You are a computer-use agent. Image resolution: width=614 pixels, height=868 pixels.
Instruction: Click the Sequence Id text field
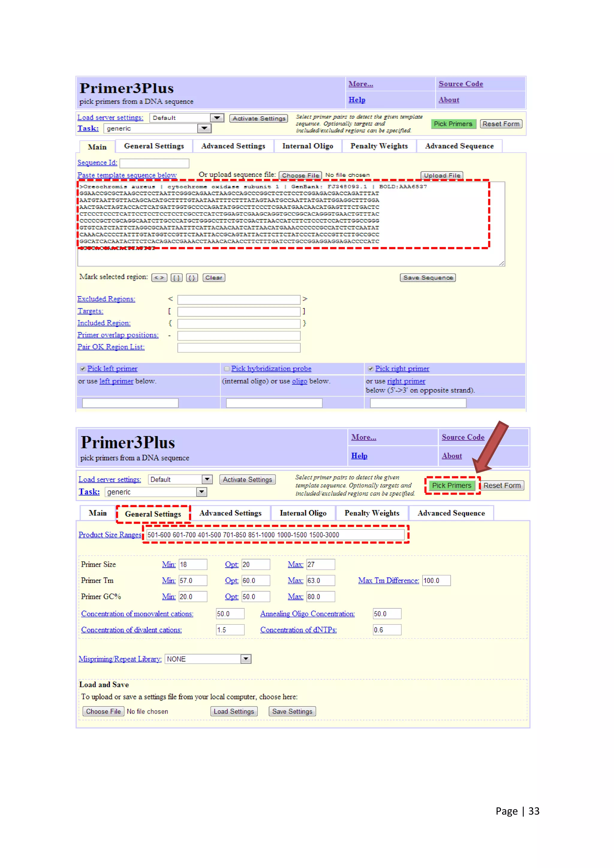[154, 163]
